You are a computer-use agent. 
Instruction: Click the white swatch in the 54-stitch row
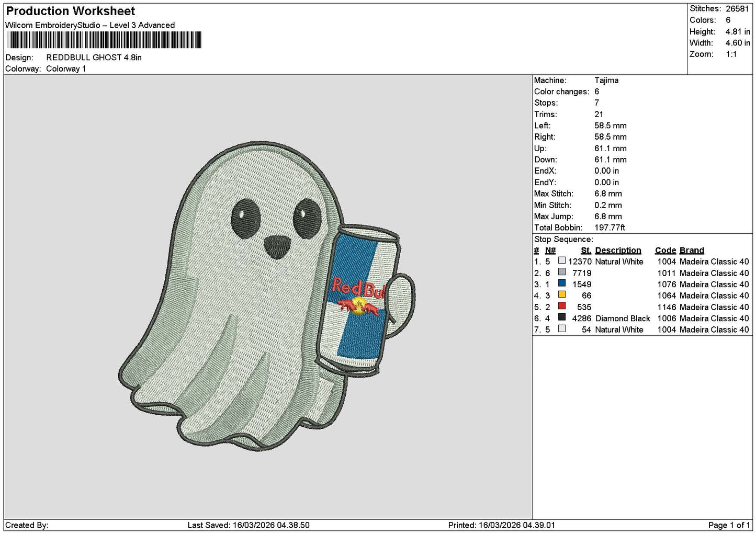tap(562, 329)
